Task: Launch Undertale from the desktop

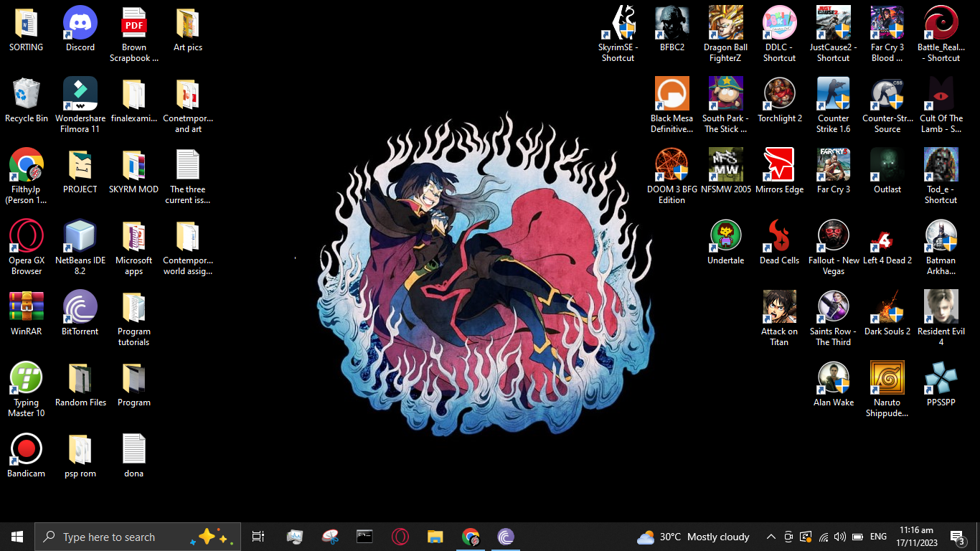Action: coord(726,242)
